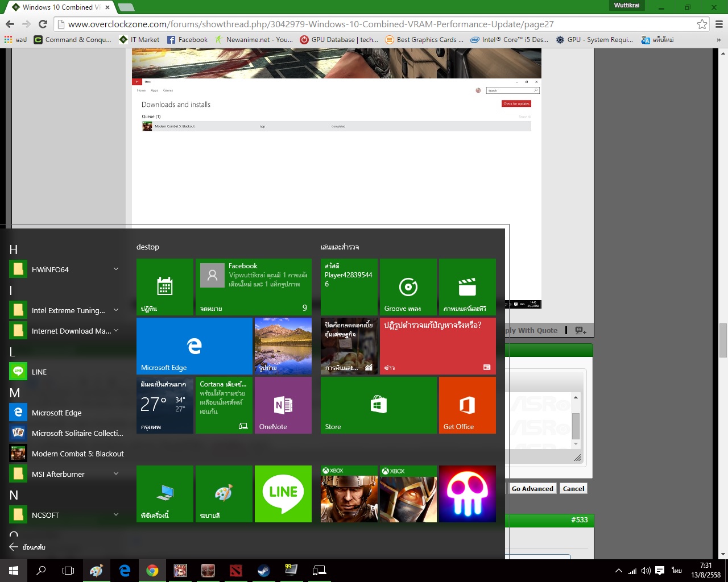Launch the Xbox armored warrior game tile

(x=408, y=494)
